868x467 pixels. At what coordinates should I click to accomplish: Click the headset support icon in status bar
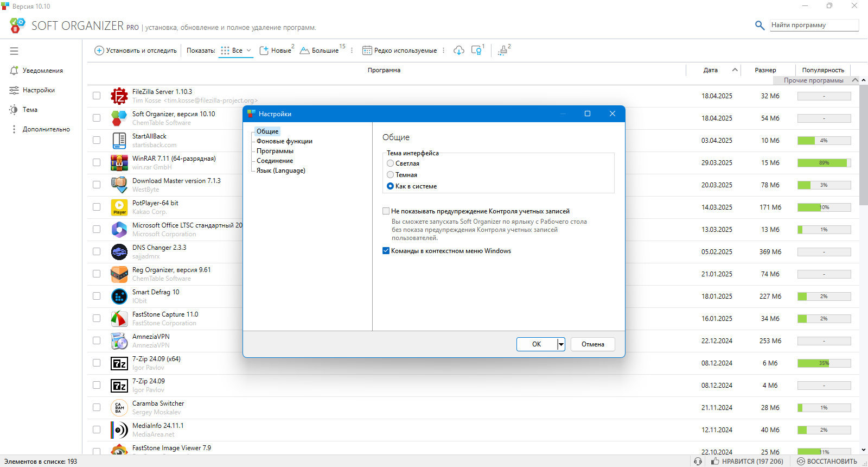pyautogui.click(x=698, y=461)
